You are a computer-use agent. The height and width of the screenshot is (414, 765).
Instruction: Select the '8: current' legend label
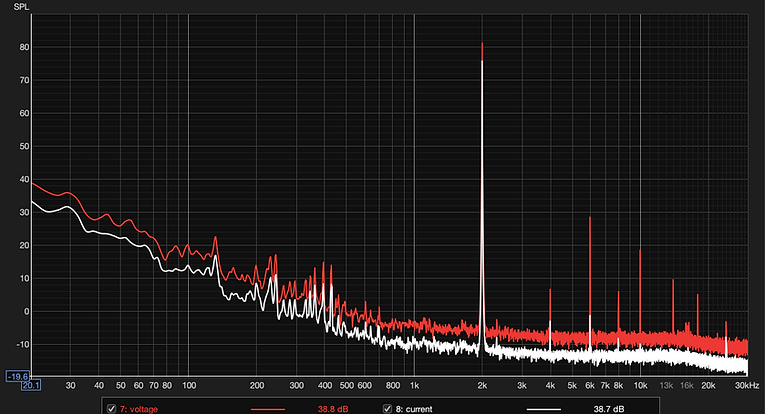pos(414,409)
